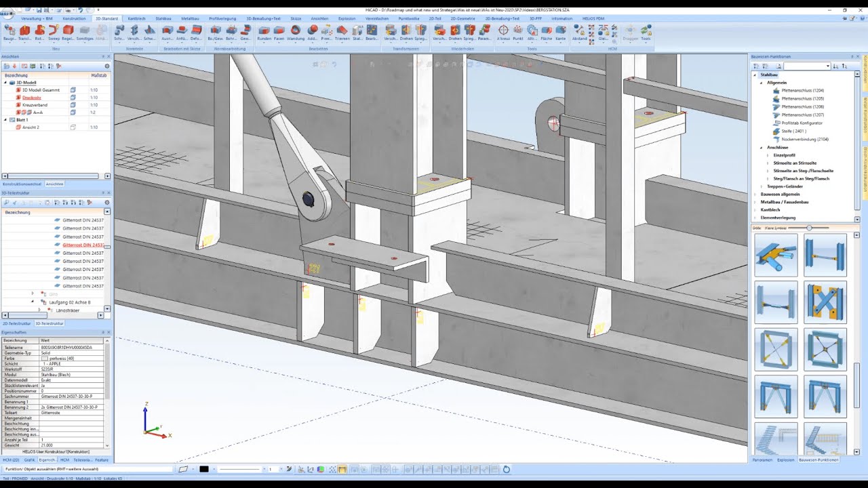
Task: Click the Bauwesen-Funktionen search field
Action: [807, 66]
